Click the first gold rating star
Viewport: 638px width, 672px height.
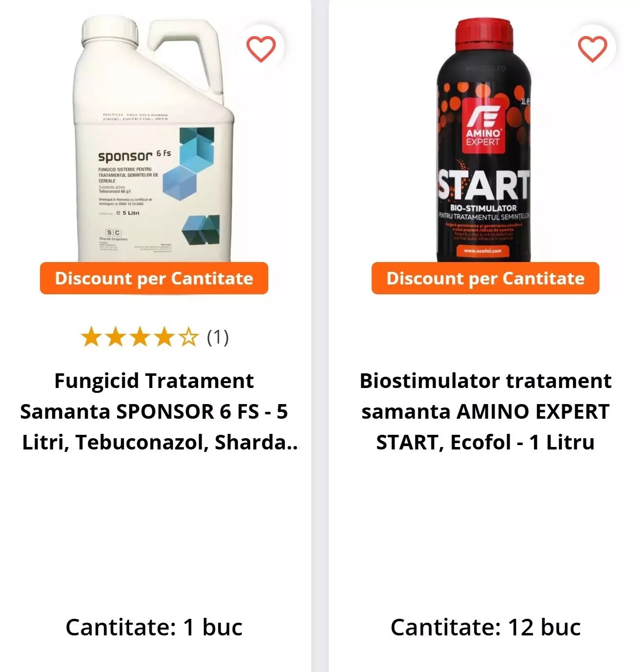tap(91, 337)
